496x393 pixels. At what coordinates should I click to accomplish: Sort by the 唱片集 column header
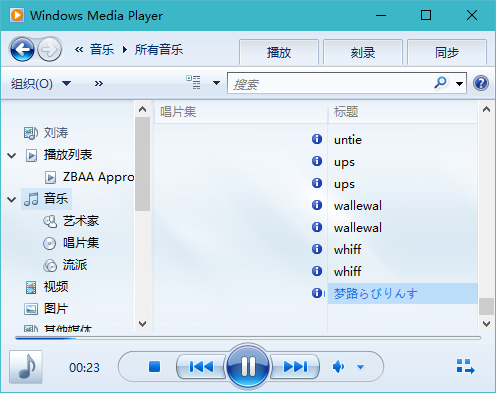(240, 112)
